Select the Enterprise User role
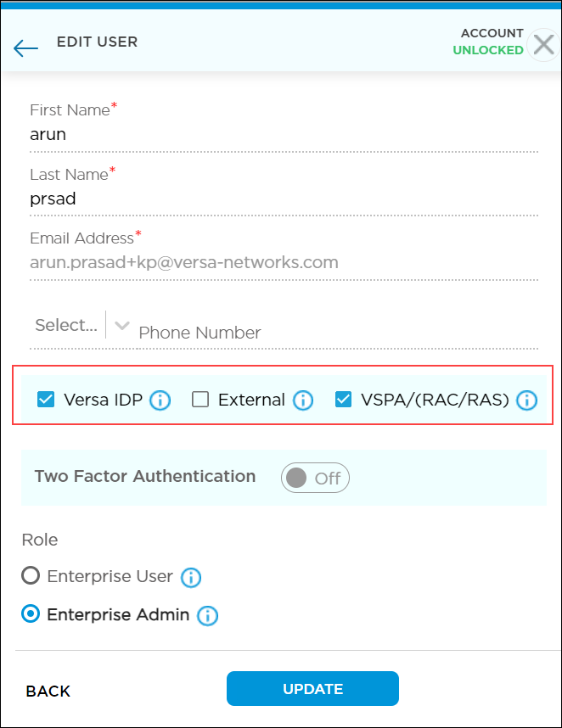The width and height of the screenshot is (562, 728). click(31, 576)
